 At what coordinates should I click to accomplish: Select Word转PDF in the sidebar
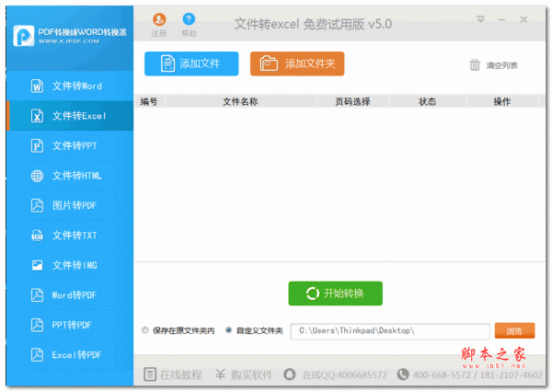[x=70, y=295]
